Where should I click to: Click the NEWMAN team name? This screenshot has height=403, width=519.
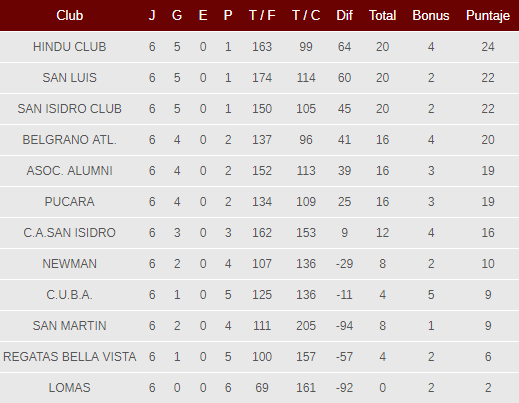coord(69,264)
